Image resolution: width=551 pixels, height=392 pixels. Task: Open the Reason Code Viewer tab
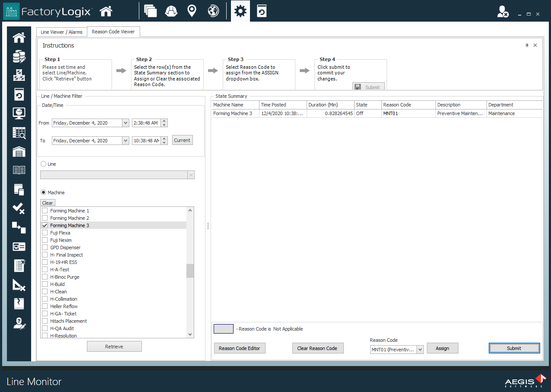tap(113, 32)
